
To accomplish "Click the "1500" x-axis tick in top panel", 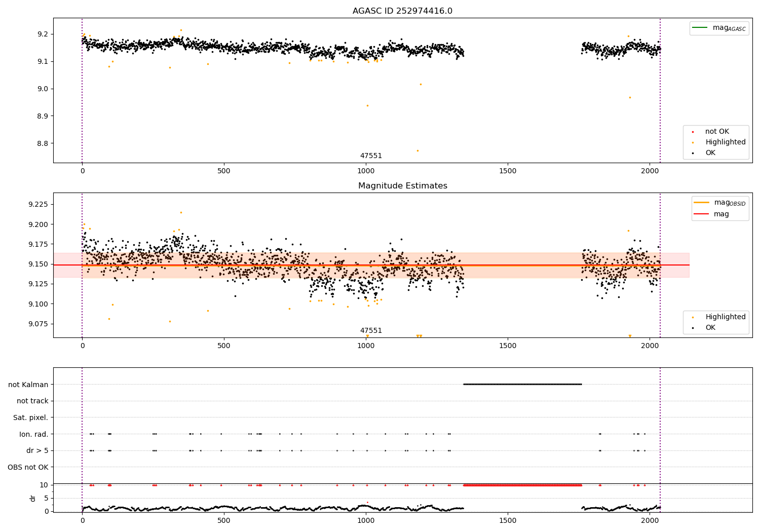I will tap(508, 171).
